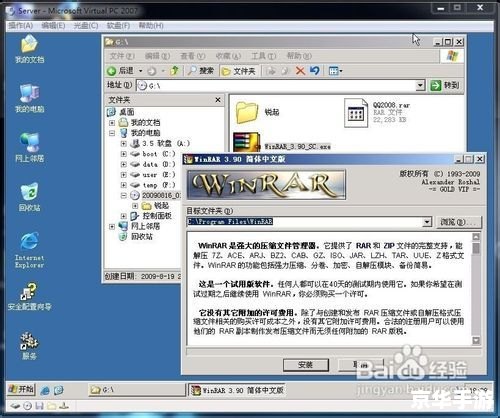Open destination folder dropdown arrow

coord(427,222)
